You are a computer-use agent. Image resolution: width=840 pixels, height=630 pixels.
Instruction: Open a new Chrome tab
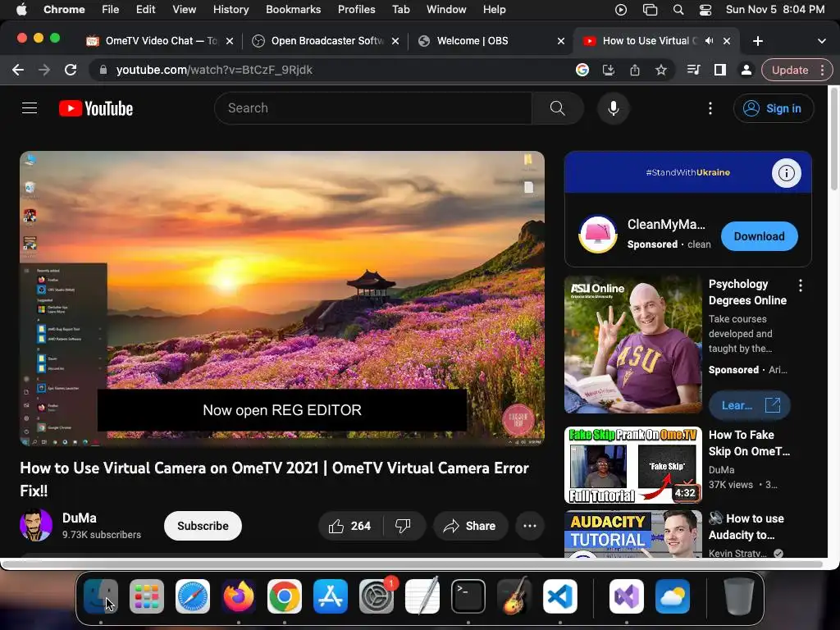coord(758,41)
